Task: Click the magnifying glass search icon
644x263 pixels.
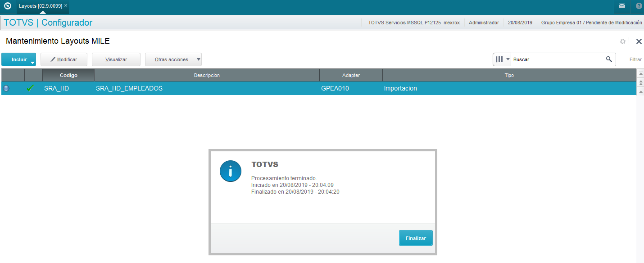Action: (x=609, y=59)
